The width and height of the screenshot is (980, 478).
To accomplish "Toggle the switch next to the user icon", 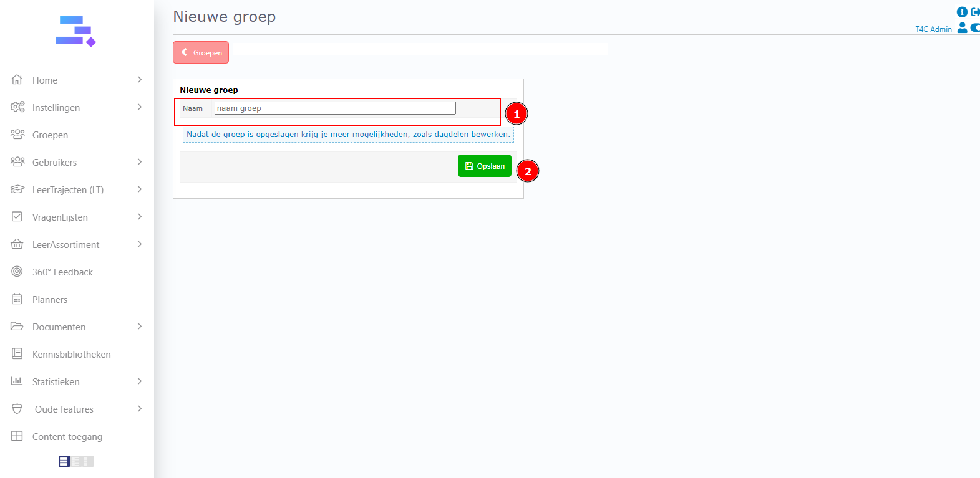I will (x=975, y=27).
